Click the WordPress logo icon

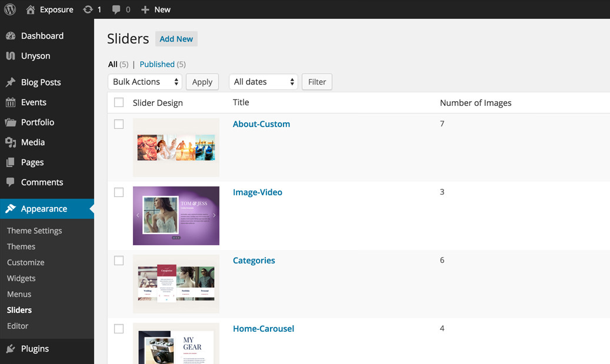(x=10, y=9)
